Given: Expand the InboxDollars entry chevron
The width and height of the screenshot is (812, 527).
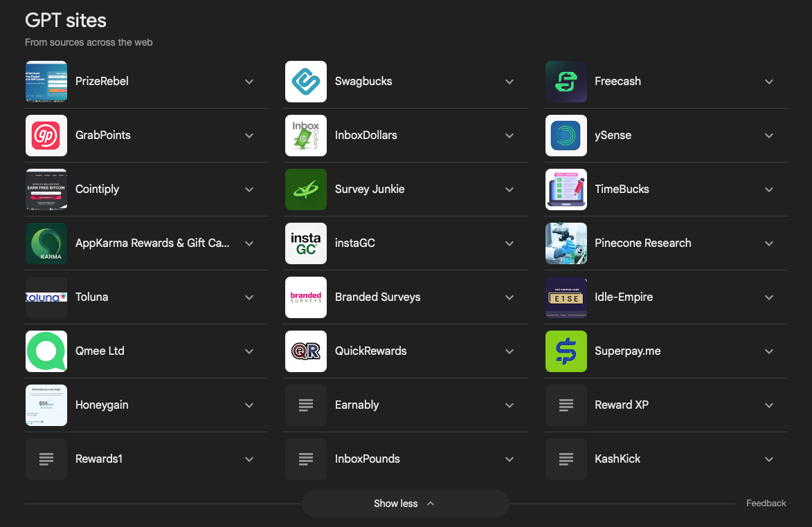Looking at the screenshot, I should point(509,136).
